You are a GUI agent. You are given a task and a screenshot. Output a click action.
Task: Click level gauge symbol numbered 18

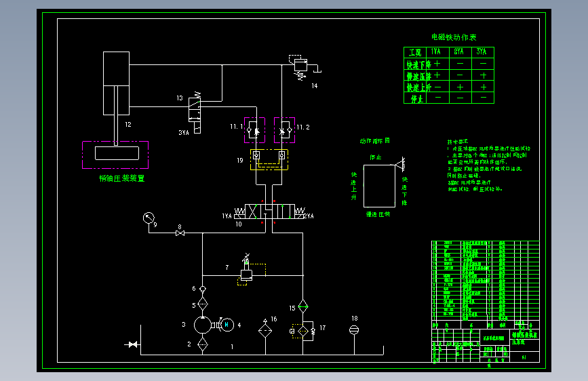pyautogui.click(x=354, y=329)
